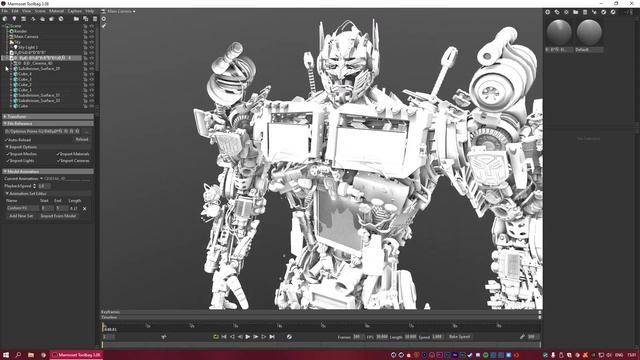Open the Material menu
The height and width of the screenshot is (360, 640).
pyautogui.click(x=57, y=11)
